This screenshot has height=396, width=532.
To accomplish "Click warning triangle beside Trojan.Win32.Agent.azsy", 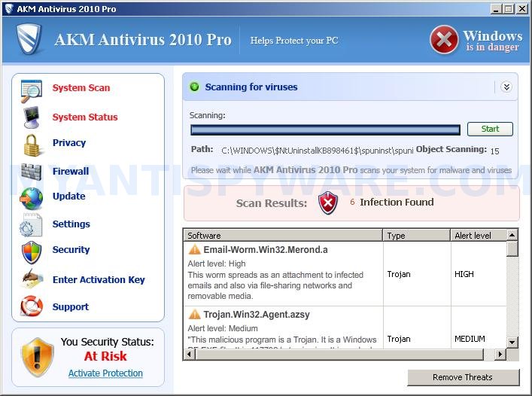I will click(x=194, y=314).
